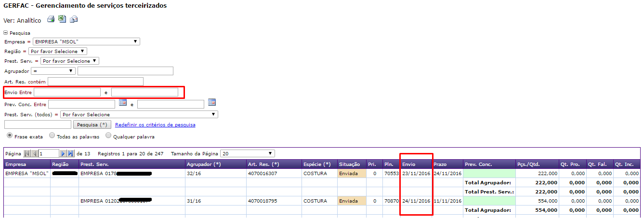Collapse the Pesquisa section
Screen dimensions: 644x220
pyautogui.click(x=6, y=33)
